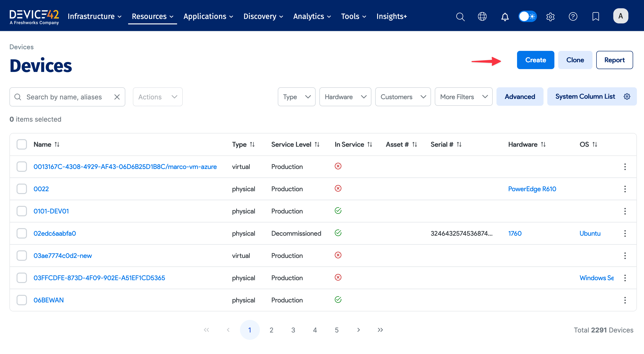Toggle the light/dark theme switch
This screenshot has width=644, height=354.
(527, 17)
